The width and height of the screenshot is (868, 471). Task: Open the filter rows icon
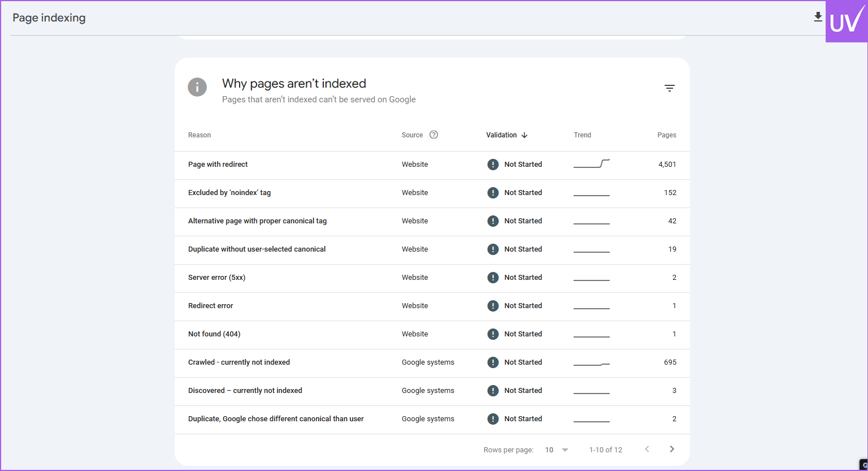point(670,88)
